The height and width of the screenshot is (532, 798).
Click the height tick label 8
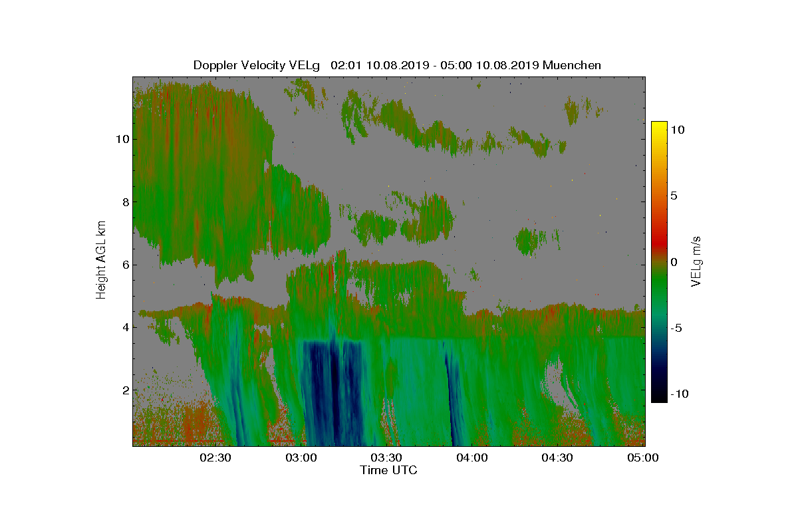(x=124, y=201)
